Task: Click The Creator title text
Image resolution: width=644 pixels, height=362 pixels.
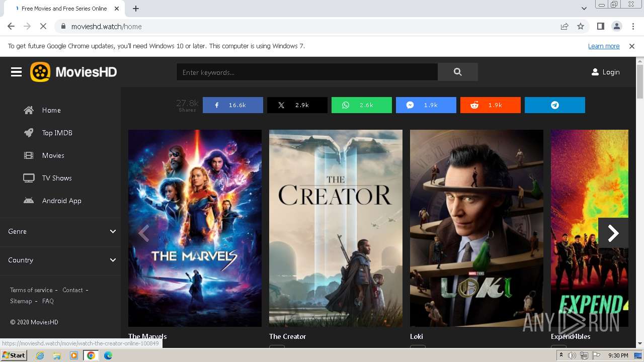Action: (x=287, y=336)
